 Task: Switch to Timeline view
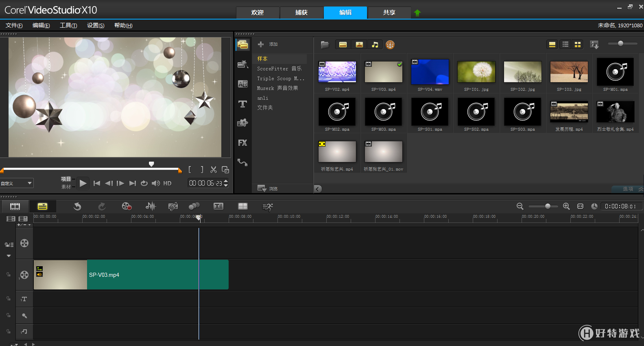[42, 206]
